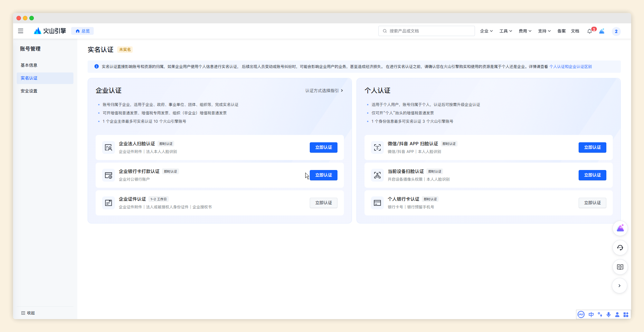Viewport: 644px width, 332px height.
Task: Click the iFLY microphone input icon
Action: coord(608,315)
